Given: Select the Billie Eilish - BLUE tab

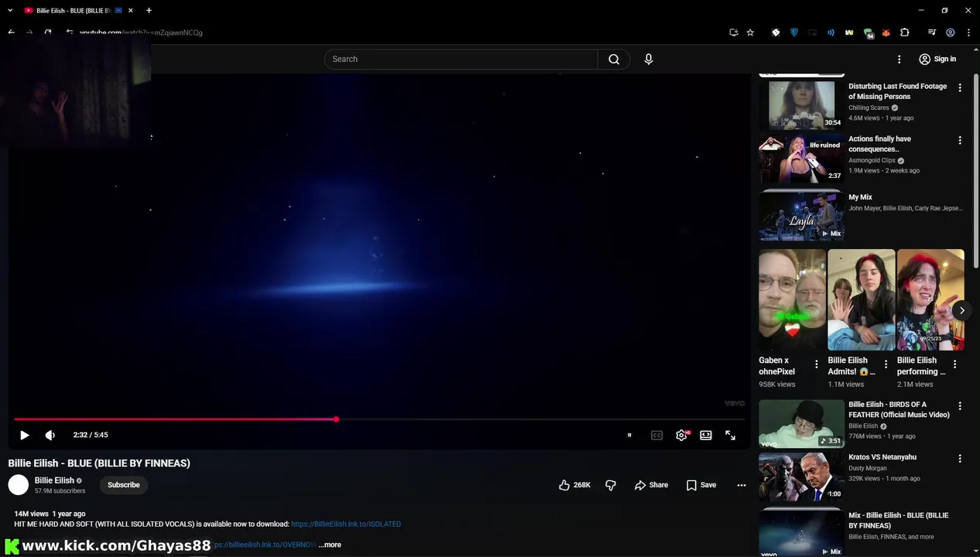Looking at the screenshot, I should coord(77,11).
